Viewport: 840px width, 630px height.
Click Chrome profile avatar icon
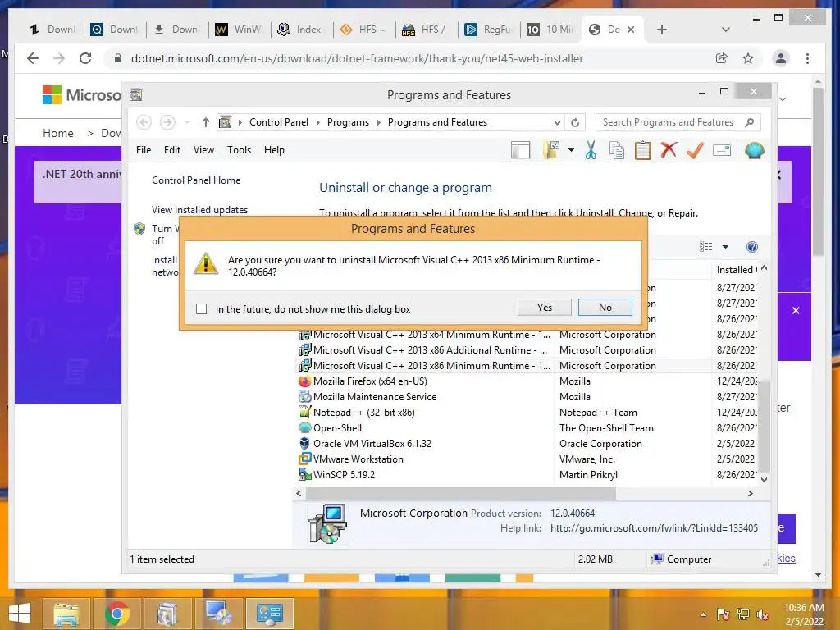781,58
